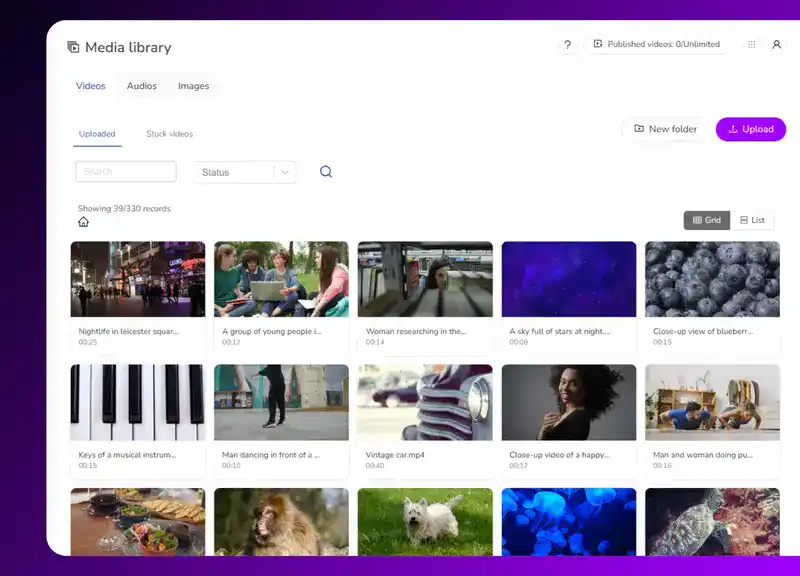The width and height of the screenshot is (800, 576).
Task: Click the search magnifier icon
Action: [x=325, y=171]
